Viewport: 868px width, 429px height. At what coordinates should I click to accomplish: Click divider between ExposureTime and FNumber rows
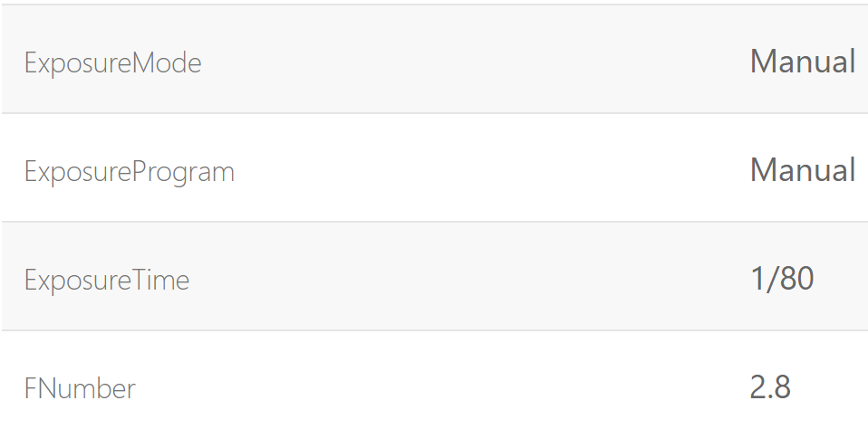pyautogui.click(x=435, y=330)
